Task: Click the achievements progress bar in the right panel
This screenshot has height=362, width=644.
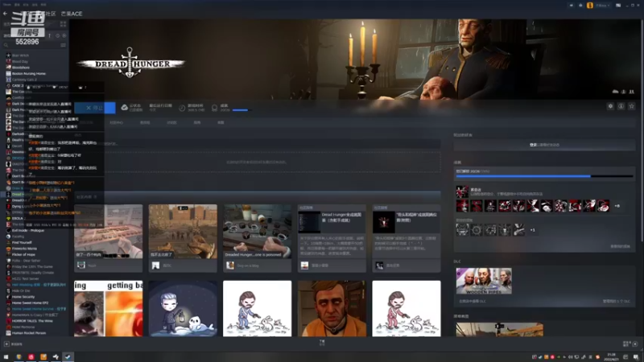Action: click(545, 176)
